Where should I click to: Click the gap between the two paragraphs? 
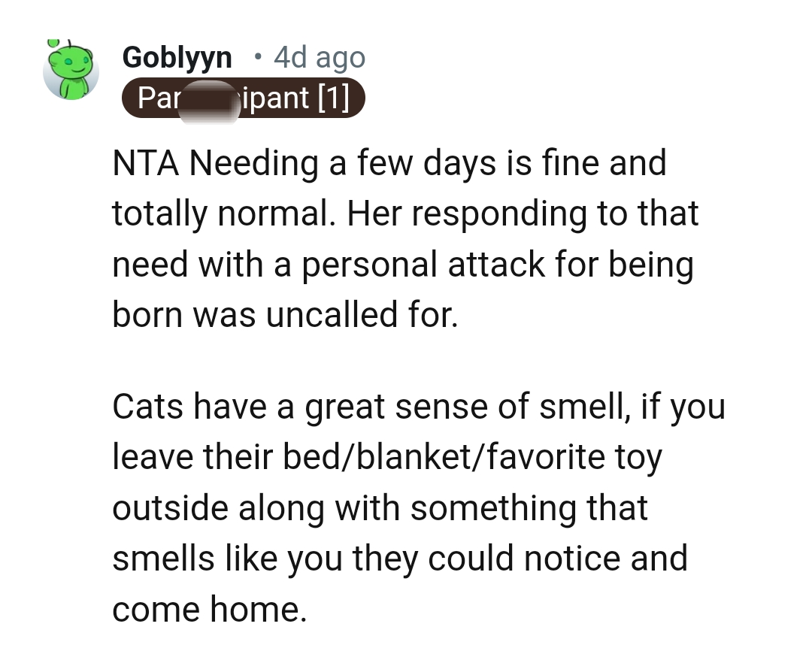[x=406, y=359]
